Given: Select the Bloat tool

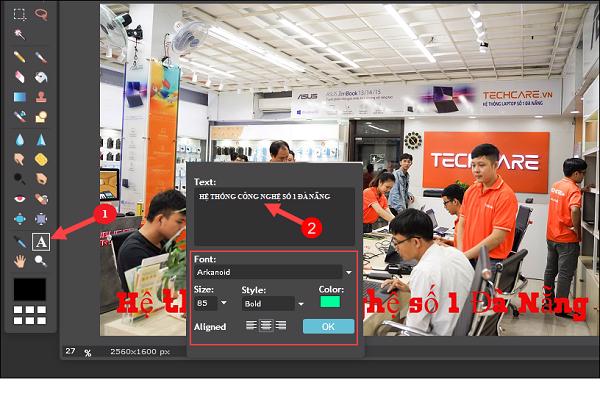Looking at the screenshot, I should tap(20, 219).
